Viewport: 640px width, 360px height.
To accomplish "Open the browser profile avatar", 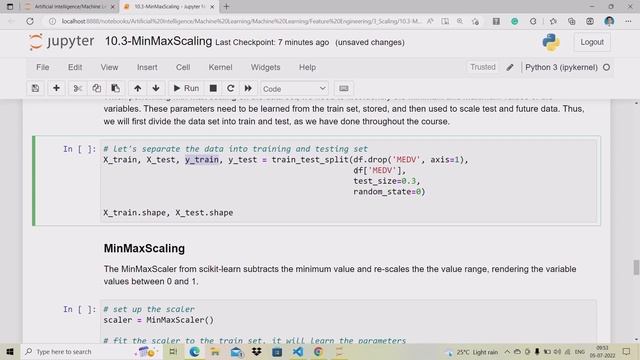I will pyautogui.click(x=609, y=21).
